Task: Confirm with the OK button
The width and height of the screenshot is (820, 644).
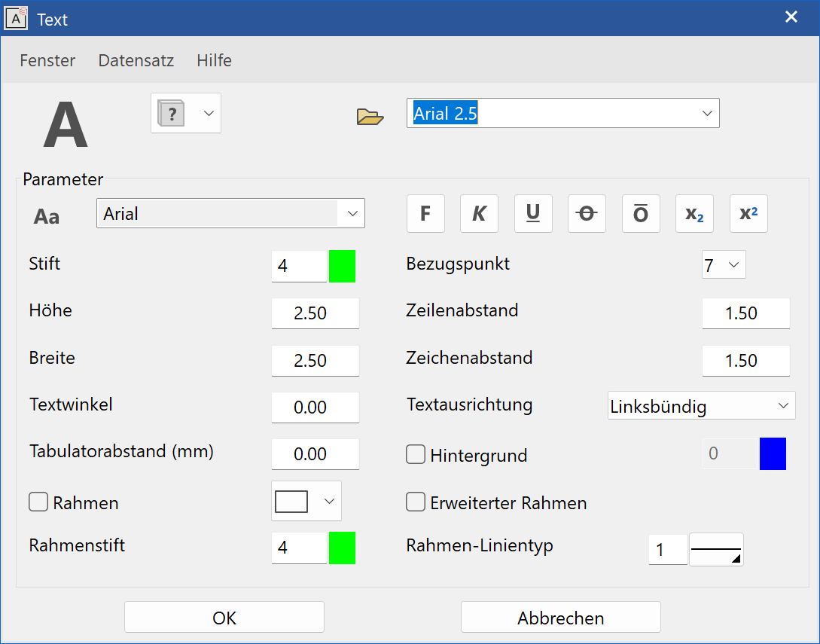Action: (x=224, y=618)
